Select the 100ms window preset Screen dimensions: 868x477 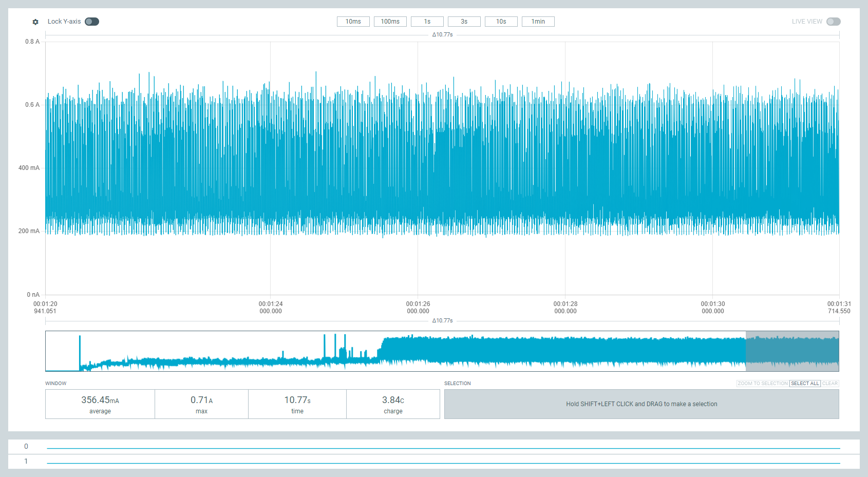[x=390, y=22]
